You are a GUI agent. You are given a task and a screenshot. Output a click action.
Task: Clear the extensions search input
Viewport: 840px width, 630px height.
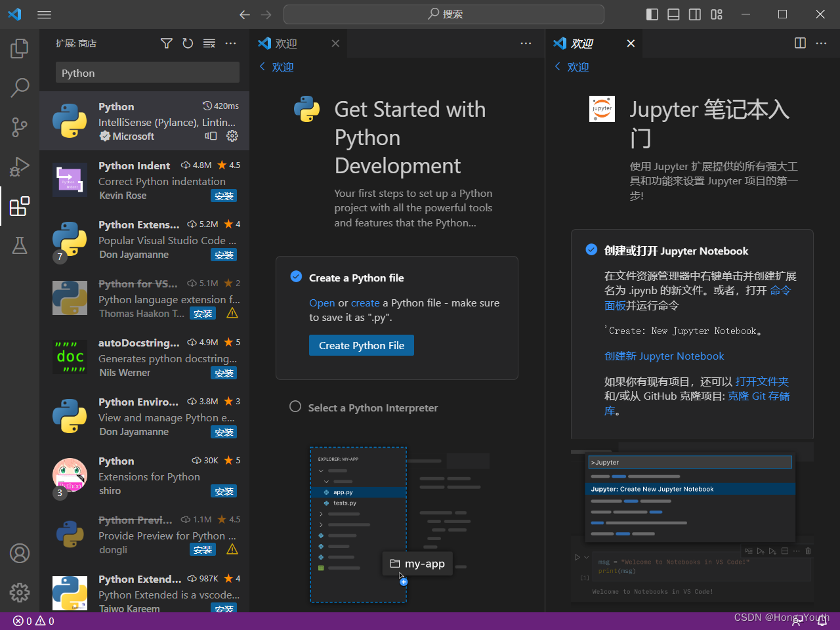(209, 43)
